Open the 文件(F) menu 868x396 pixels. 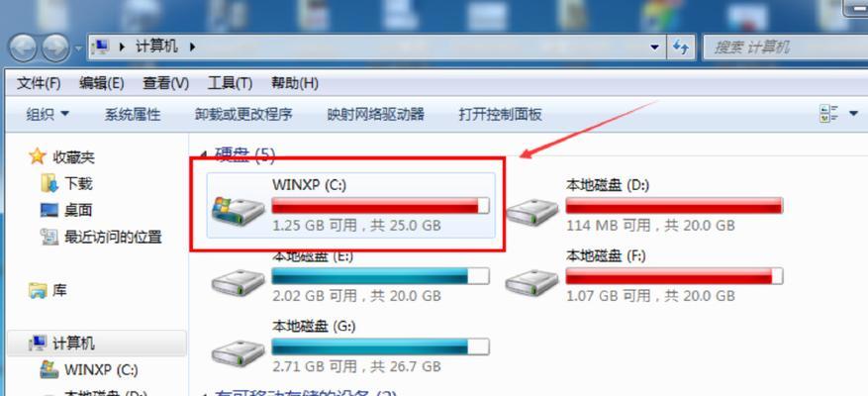[39, 83]
